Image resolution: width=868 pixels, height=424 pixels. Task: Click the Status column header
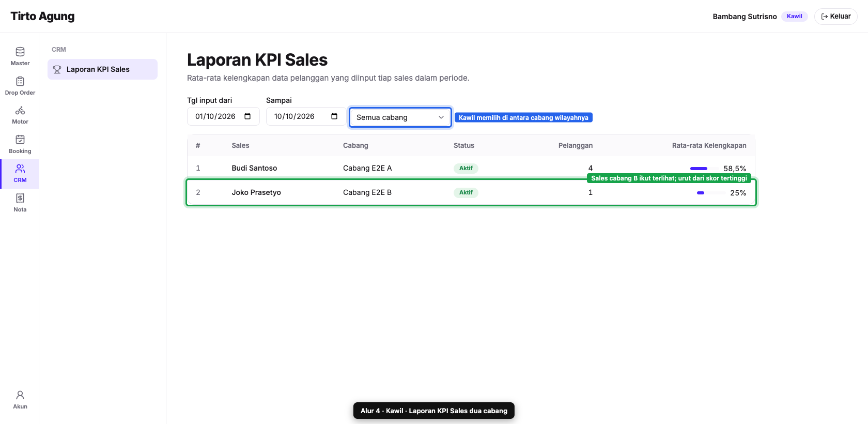(x=464, y=145)
